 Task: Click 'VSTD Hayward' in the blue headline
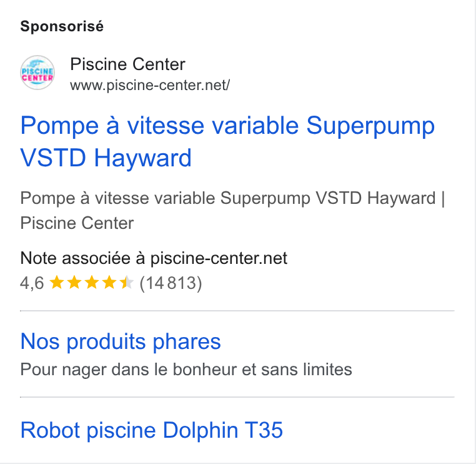[106, 158]
